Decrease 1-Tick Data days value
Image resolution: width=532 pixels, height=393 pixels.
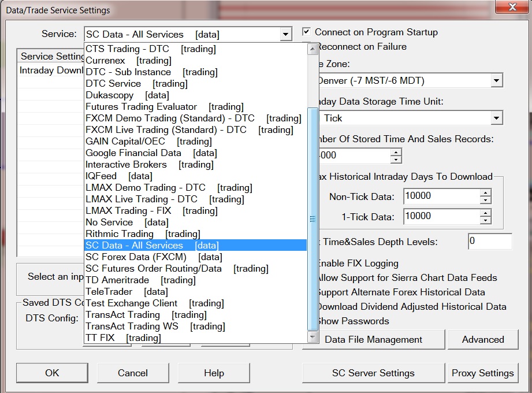point(486,221)
